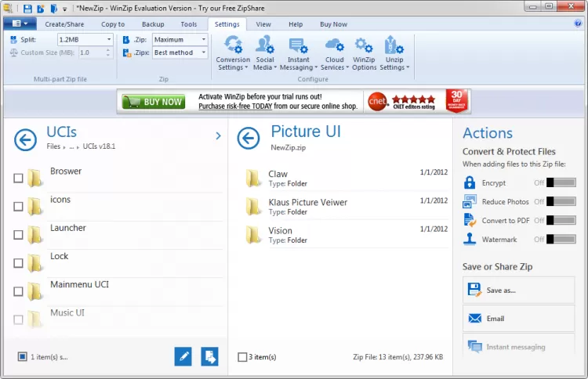Switch to the Create/Share tab
Viewport: 588px width, 379px height.
[64, 24]
